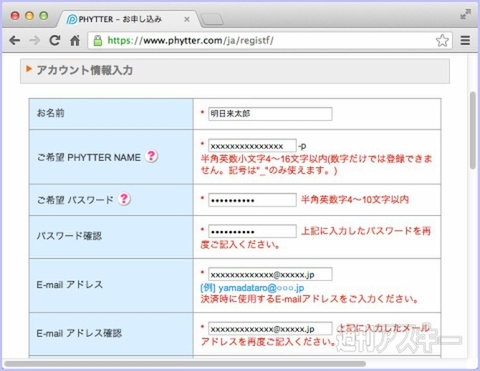
Task: Click the E-mail アドレス確認 input field
Action: (x=270, y=328)
